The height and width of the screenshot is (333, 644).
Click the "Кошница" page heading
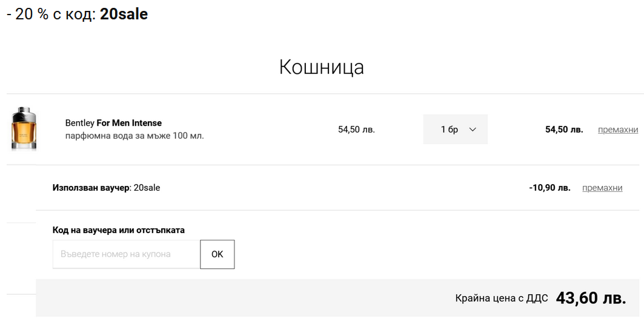[321, 67]
